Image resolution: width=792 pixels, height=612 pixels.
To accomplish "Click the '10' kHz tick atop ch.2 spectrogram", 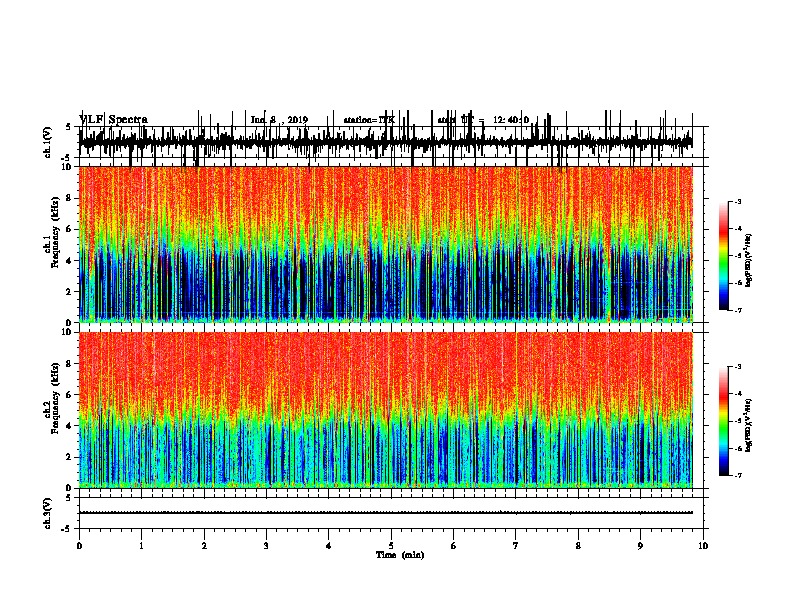I will 67,332.
